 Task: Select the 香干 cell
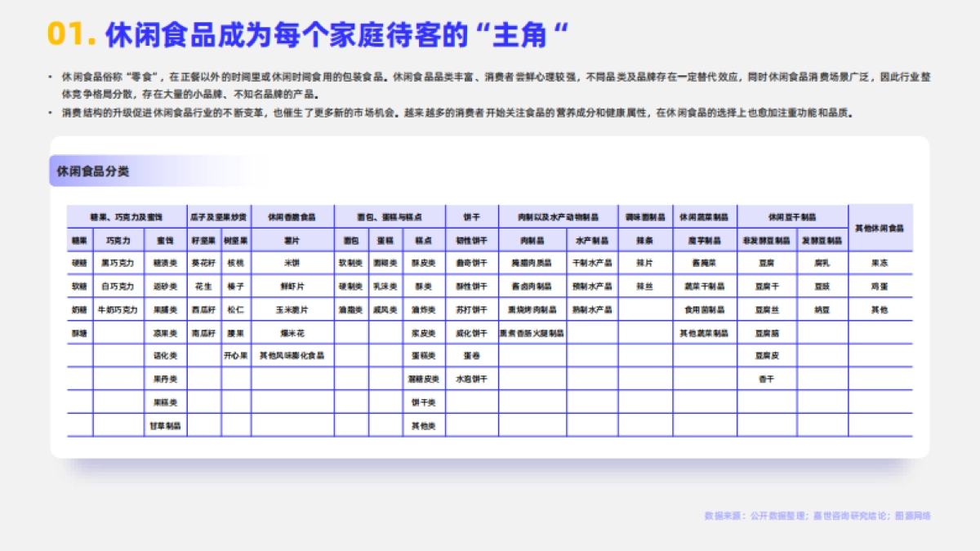coord(766,379)
